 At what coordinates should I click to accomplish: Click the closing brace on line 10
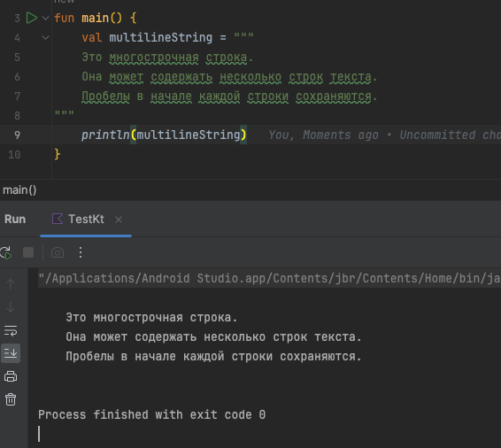click(58, 154)
